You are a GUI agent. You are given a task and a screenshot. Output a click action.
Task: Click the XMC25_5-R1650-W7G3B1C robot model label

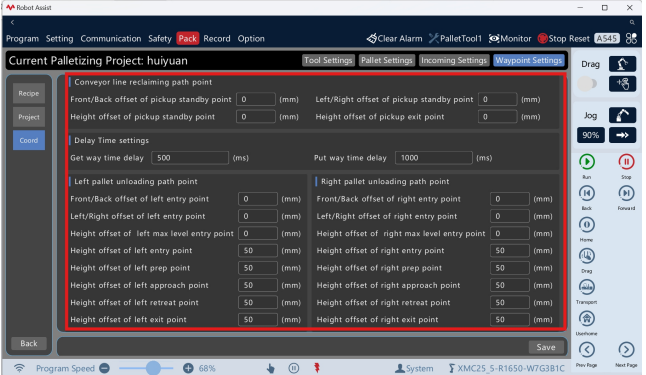tap(511, 368)
